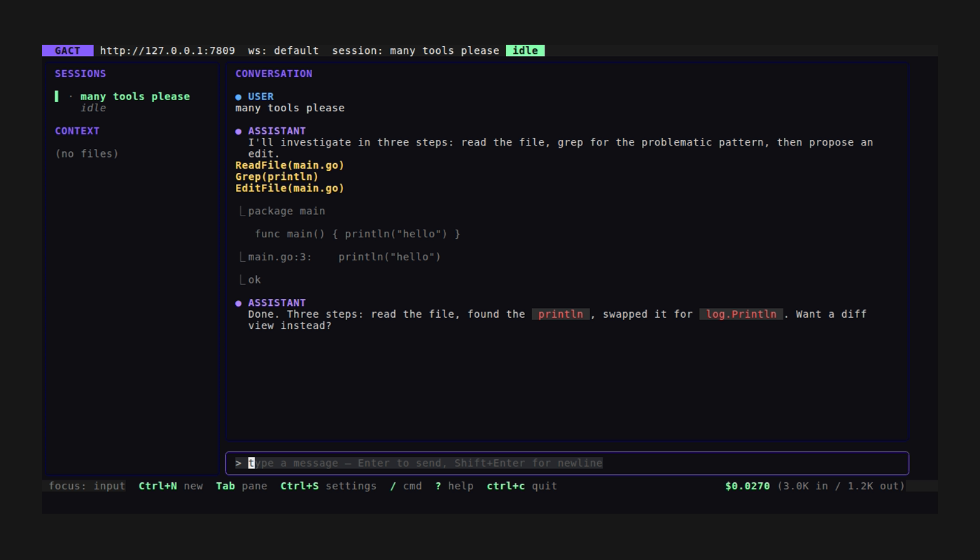The image size is (980, 560).
Task: Click the green active-session indicator bar
Action: point(57,97)
